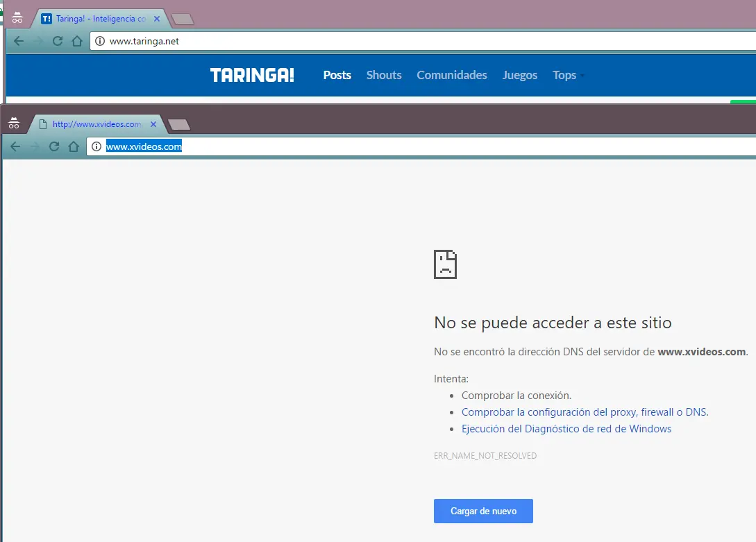
Task: Open the Posts section on Taringa
Action: point(337,75)
